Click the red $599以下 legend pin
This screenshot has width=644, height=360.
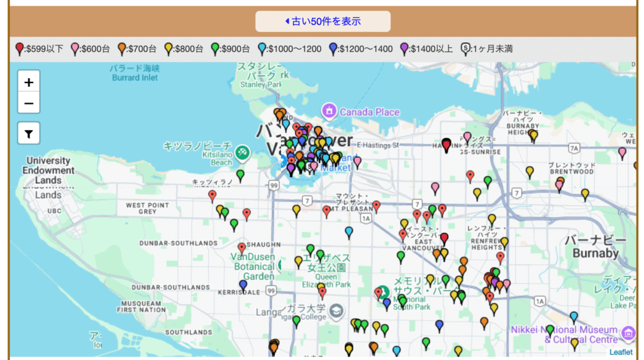(x=19, y=48)
